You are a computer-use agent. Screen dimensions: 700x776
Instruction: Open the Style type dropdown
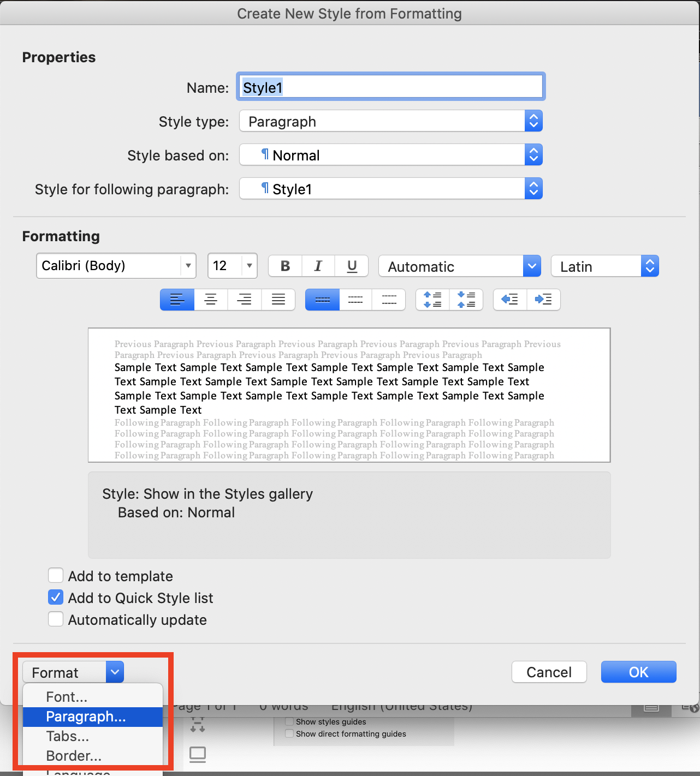[x=391, y=121]
